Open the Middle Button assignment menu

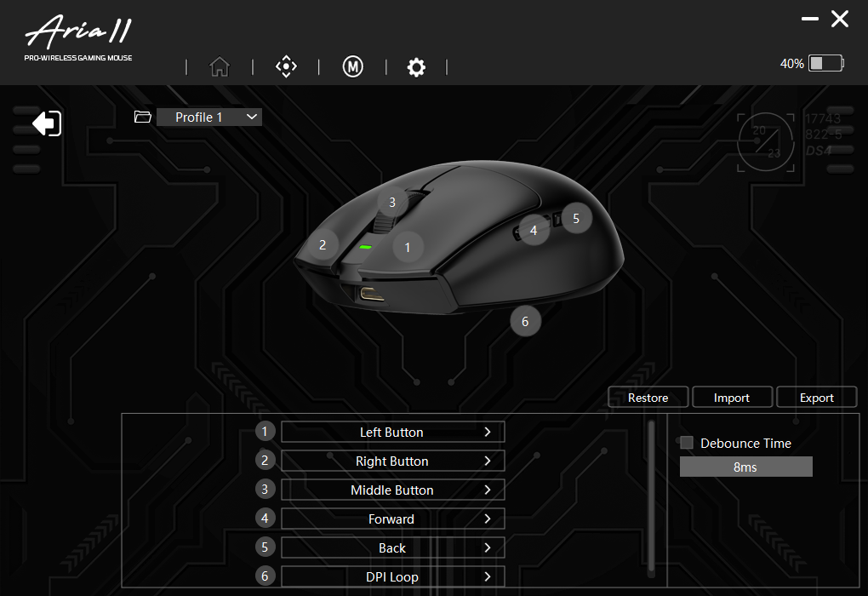[x=392, y=490]
